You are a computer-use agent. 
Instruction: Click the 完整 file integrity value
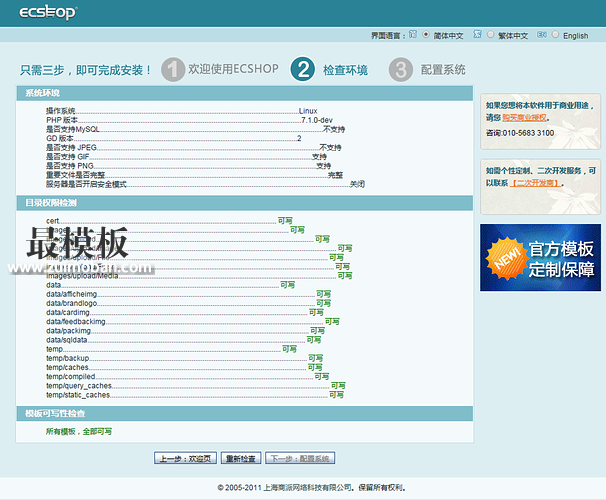coord(335,175)
